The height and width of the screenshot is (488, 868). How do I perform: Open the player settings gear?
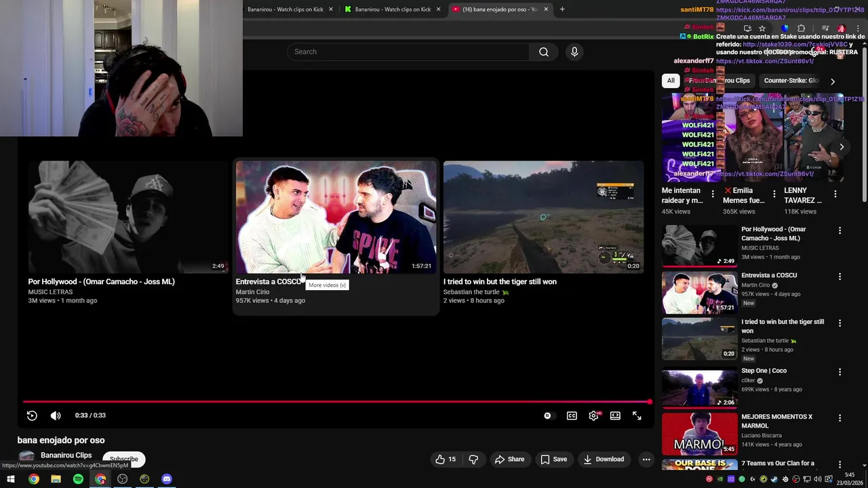pos(593,415)
